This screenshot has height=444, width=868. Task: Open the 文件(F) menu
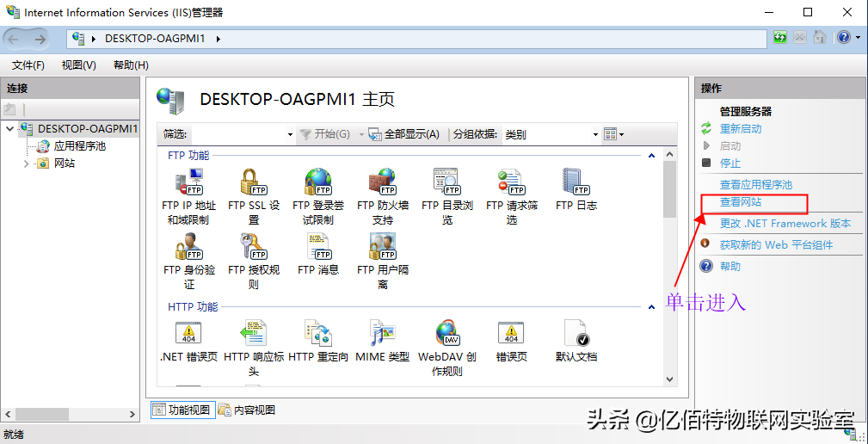(28, 65)
